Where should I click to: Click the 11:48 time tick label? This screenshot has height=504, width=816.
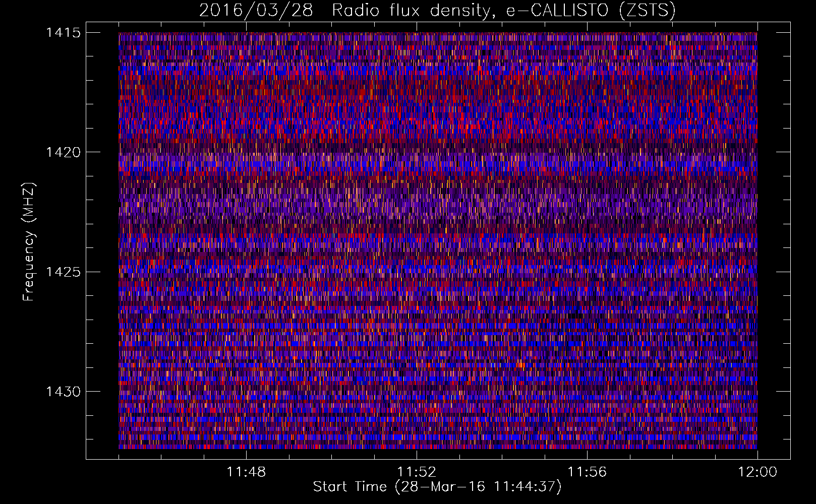pyautogui.click(x=246, y=472)
